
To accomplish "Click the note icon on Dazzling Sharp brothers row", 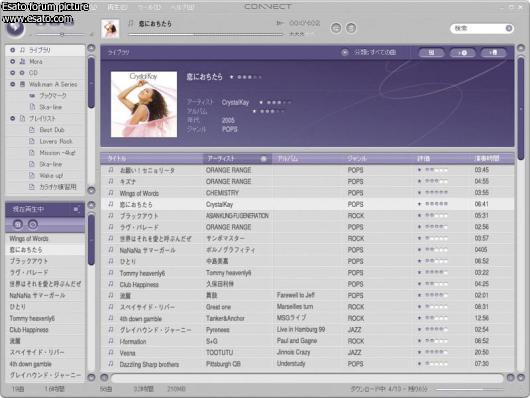I will click(x=111, y=364).
